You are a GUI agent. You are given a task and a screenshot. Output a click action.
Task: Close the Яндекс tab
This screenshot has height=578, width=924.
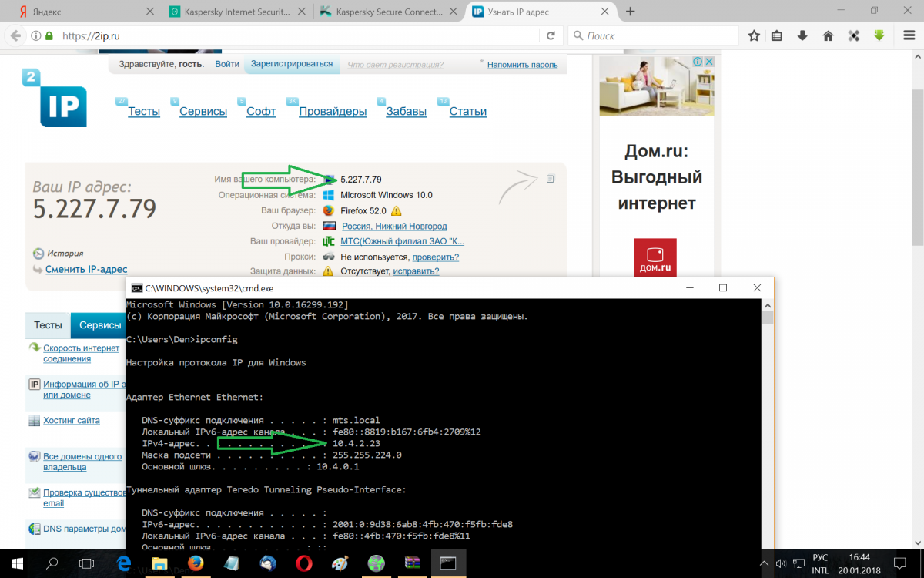click(149, 12)
